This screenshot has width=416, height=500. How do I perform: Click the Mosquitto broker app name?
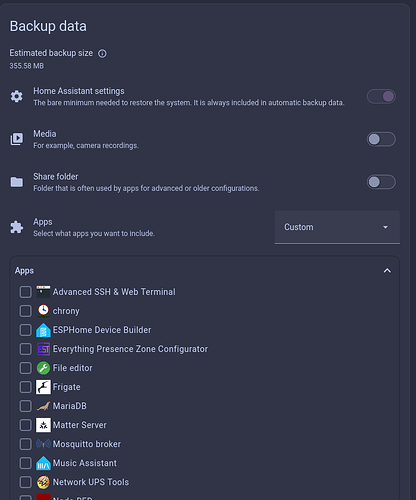(x=87, y=444)
